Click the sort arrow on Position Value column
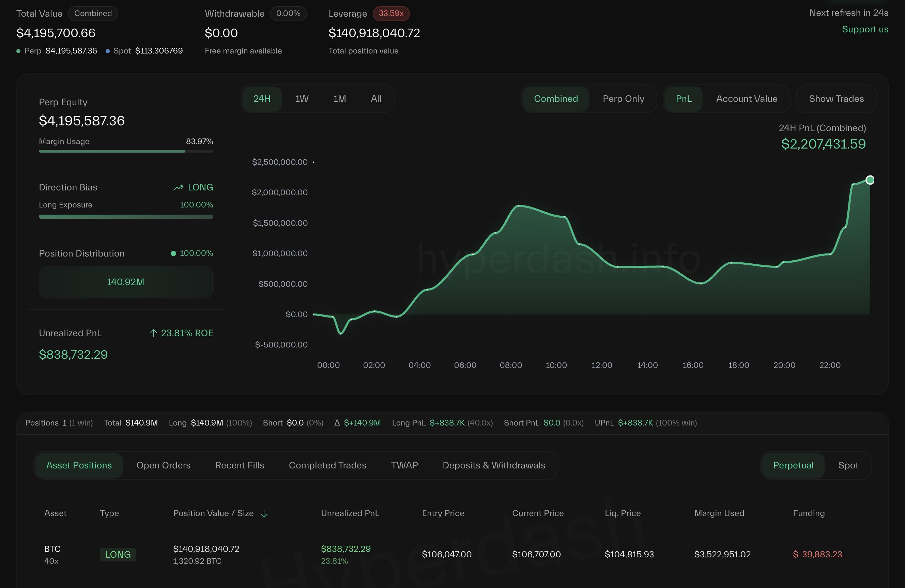Screen dimensions: 905x588 264,514
